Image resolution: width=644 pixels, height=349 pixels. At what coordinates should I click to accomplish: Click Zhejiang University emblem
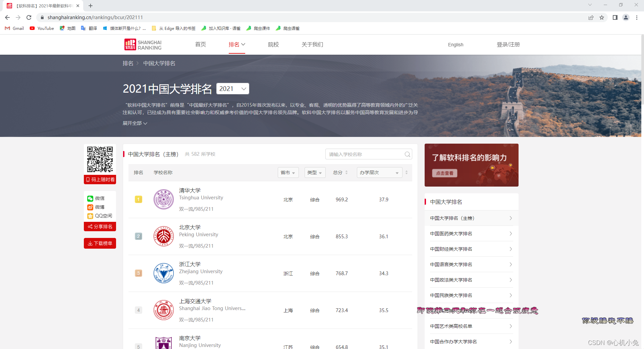(x=164, y=273)
